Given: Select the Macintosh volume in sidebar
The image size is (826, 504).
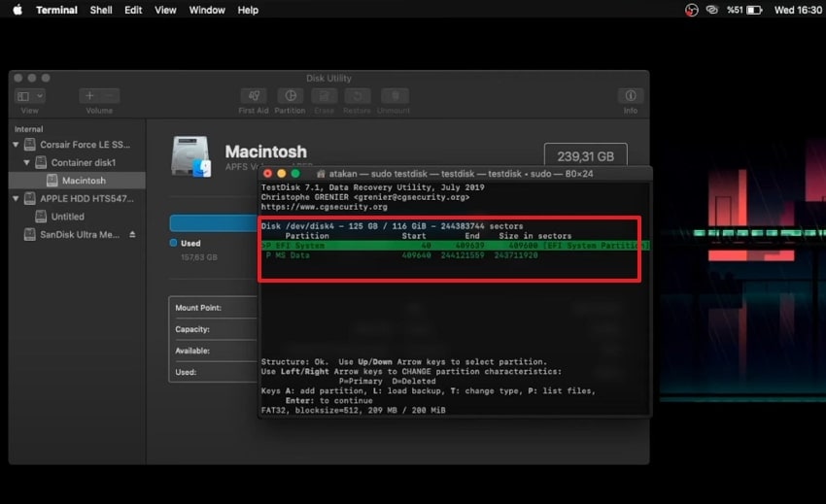Looking at the screenshot, I should [77, 181].
